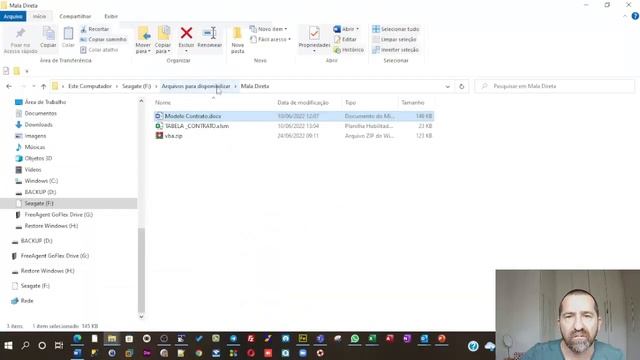Open the quick access toolbar customize arrow
This screenshot has height=360, width=640.
(27, 71)
